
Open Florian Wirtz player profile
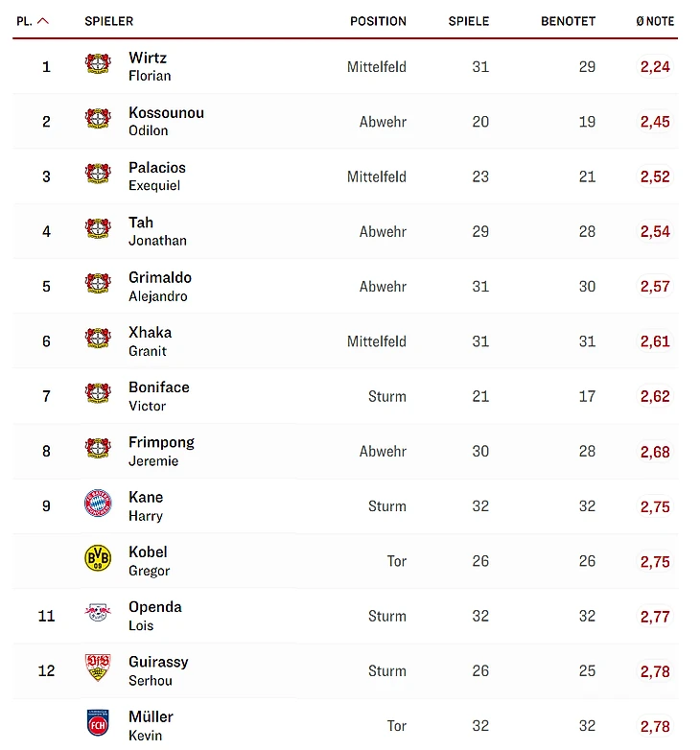[149, 66]
